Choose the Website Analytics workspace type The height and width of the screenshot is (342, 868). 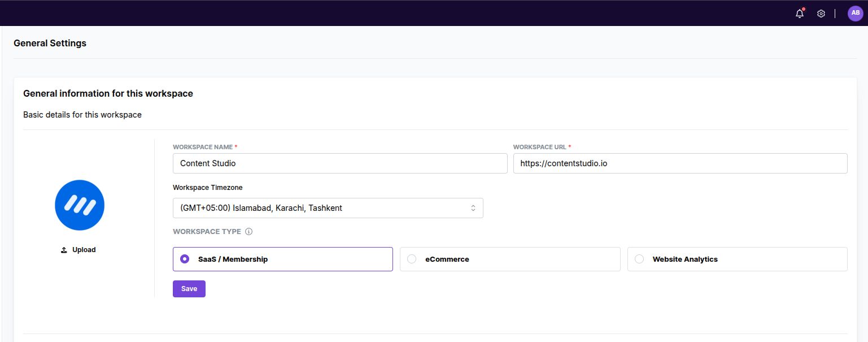[x=639, y=259]
